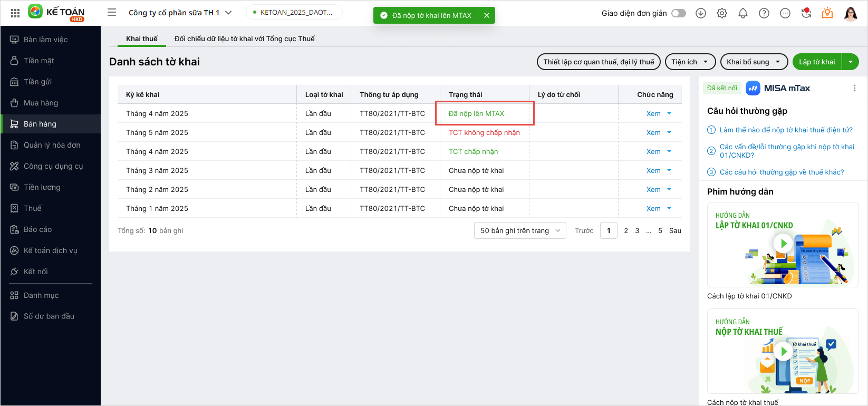868x406 pixels.
Task: Expand the Tiện ích dropdown
Action: click(690, 62)
